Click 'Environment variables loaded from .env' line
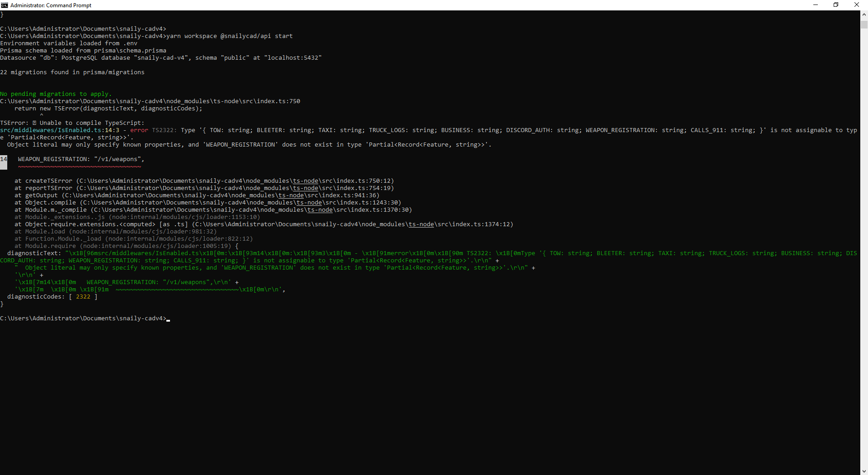 pos(69,43)
